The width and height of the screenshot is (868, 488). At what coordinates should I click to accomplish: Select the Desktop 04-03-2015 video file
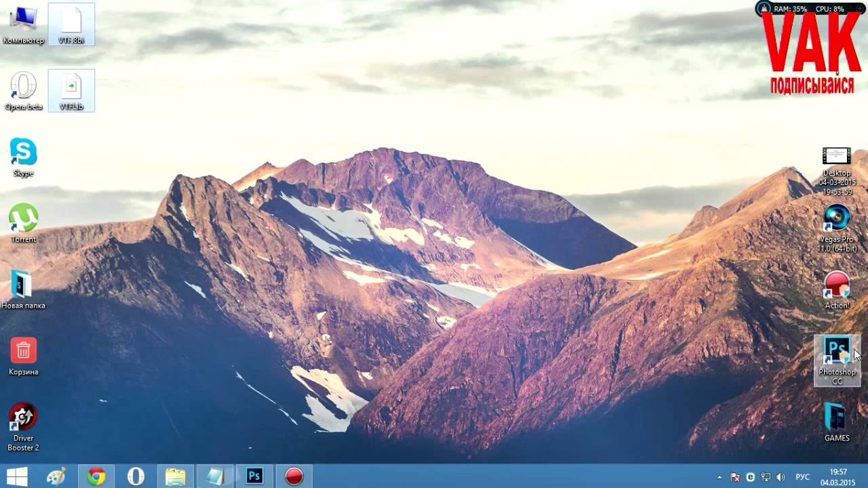click(x=837, y=171)
